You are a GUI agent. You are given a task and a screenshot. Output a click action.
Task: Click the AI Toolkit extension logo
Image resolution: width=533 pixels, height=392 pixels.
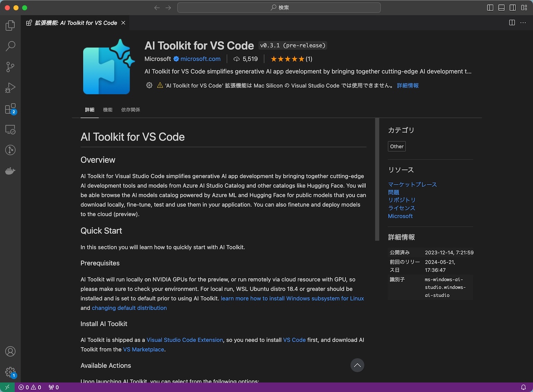click(109, 67)
